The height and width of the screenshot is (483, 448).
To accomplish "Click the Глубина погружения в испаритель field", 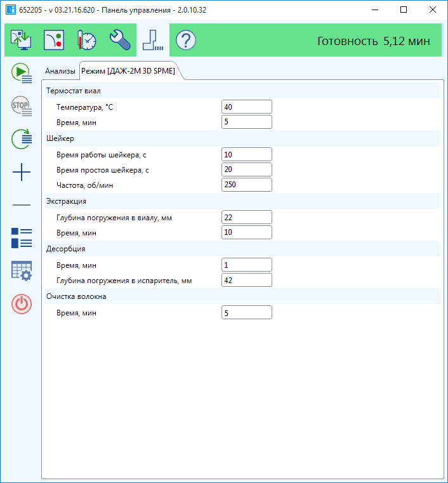I will [x=247, y=280].
